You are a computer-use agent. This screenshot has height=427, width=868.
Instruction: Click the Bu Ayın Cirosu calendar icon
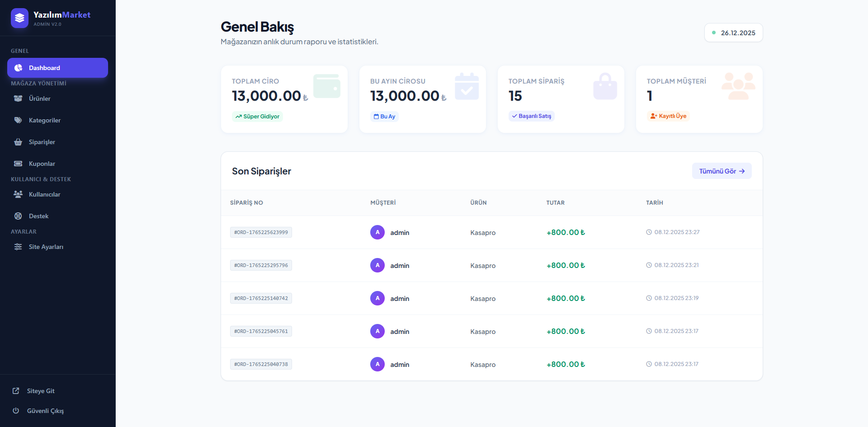tap(467, 87)
